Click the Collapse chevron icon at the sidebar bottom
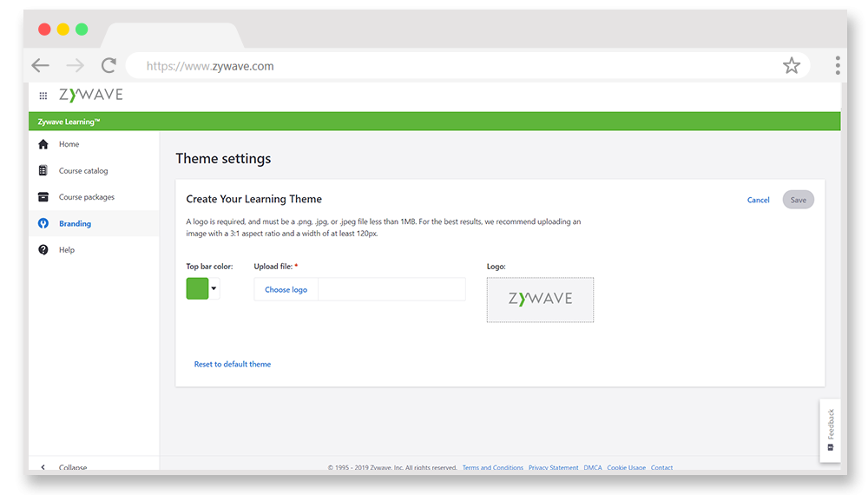The image size is (868, 495). point(43,467)
